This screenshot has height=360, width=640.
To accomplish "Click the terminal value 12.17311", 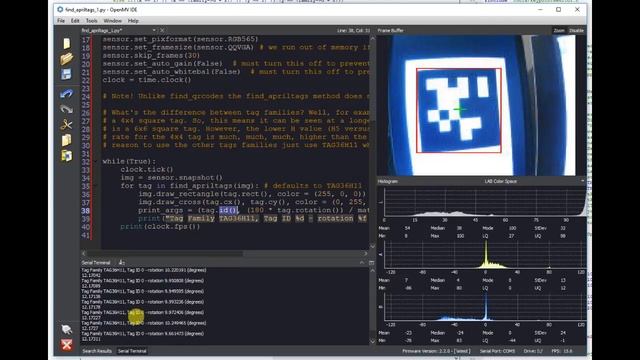I will [x=91, y=339].
